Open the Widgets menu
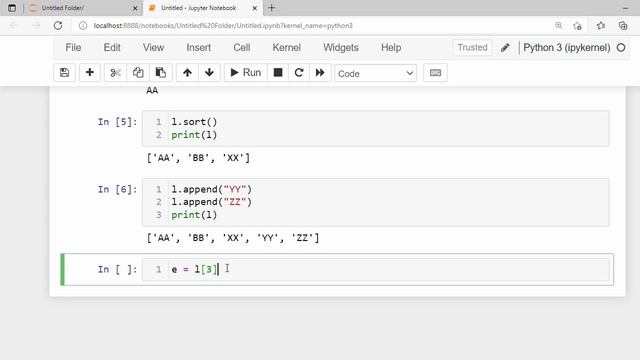Screen dimensions: 640x360 coord(341,47)
